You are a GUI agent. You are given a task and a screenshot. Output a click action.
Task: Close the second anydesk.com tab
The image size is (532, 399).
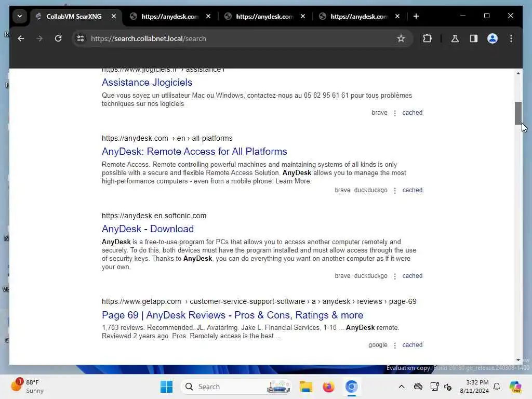[x=303, y=16]
